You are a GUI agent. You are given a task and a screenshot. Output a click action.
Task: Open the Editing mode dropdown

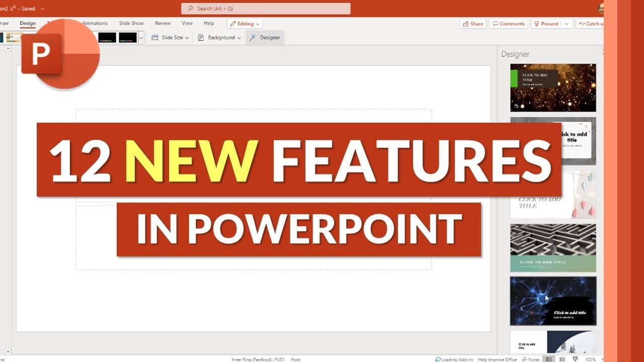[x=245, y=24]
